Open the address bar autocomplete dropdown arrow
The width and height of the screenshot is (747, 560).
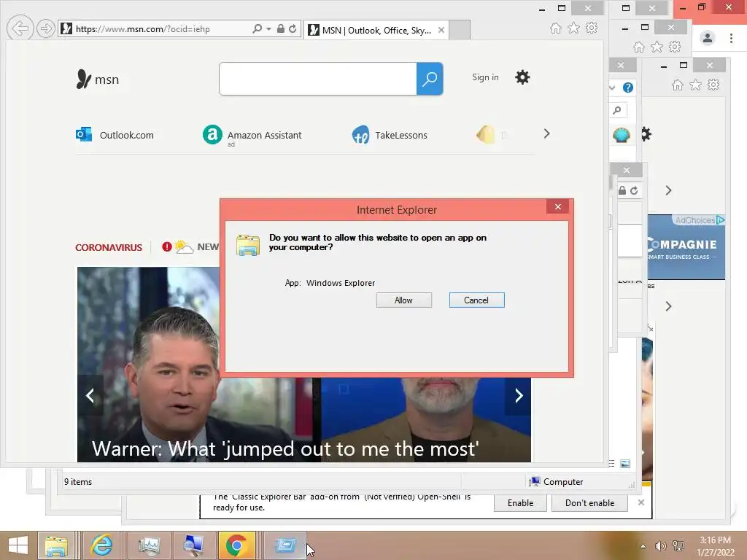pyautogui.click(x=268, y=29)
